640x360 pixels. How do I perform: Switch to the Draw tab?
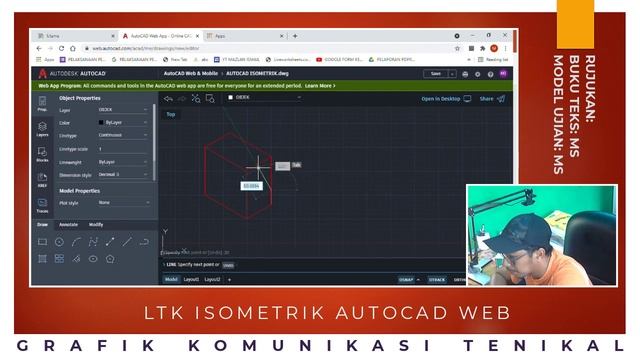(42, 225)
